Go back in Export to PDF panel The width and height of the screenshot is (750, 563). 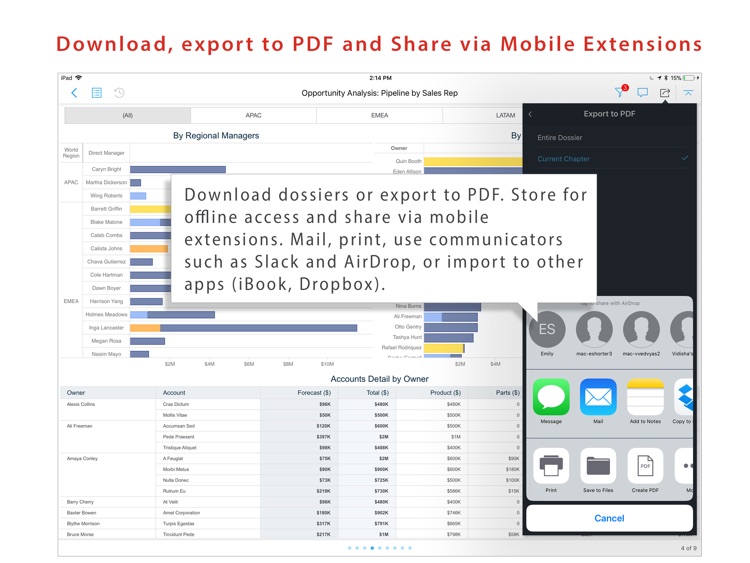(x=530, y=114)
